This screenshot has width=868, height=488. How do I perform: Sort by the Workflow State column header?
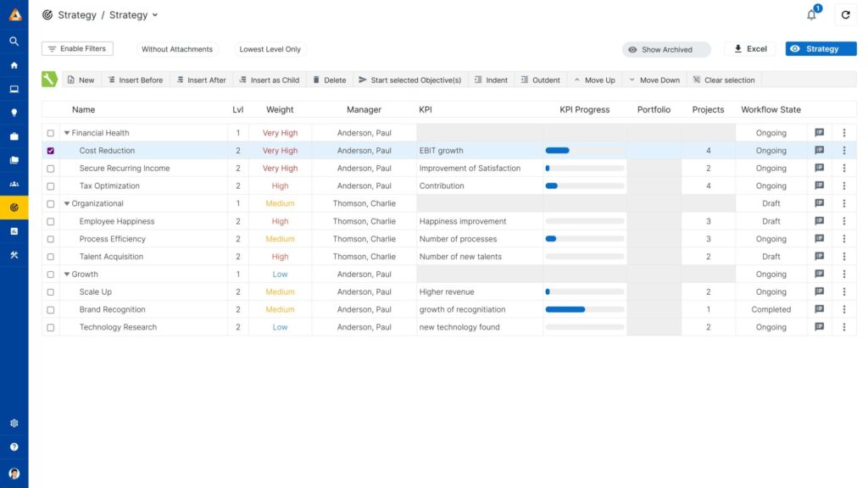[771, 109]
